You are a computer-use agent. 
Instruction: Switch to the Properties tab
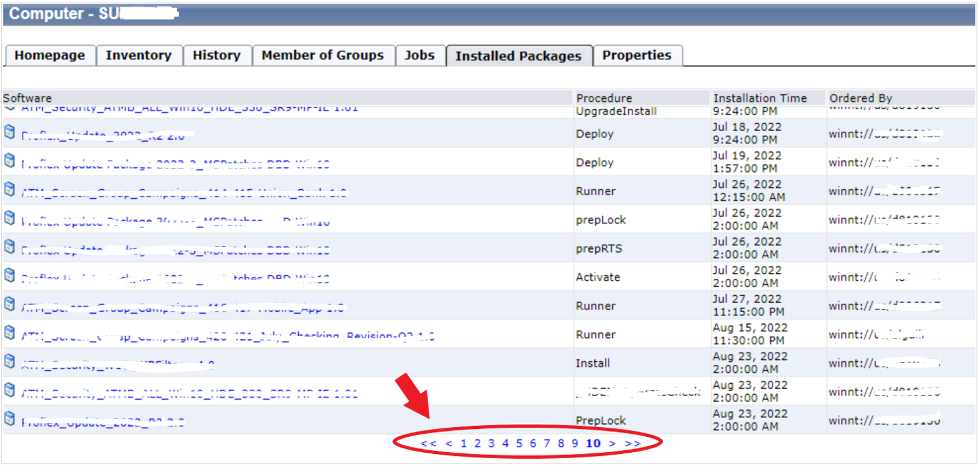(x=637, y=56)
